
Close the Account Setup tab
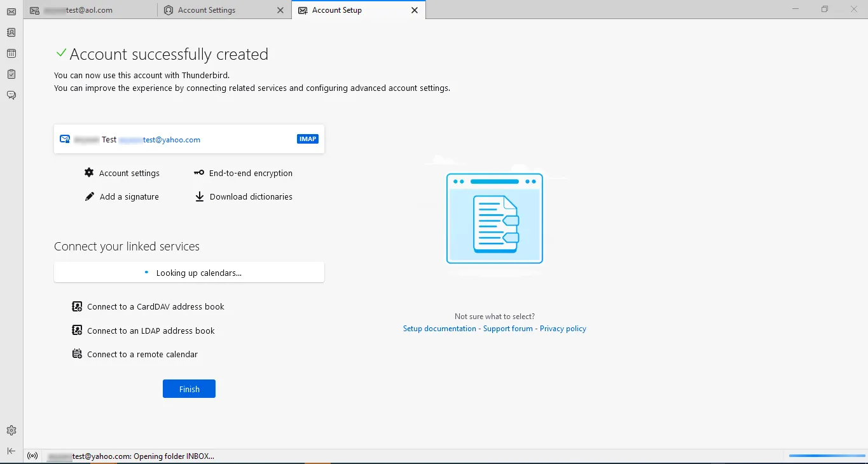coord(415,10)
